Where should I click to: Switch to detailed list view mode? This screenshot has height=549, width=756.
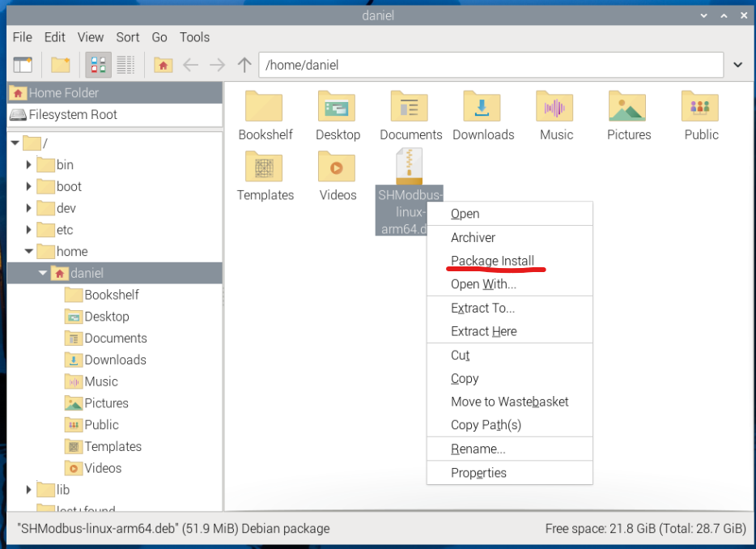[125, 65]
